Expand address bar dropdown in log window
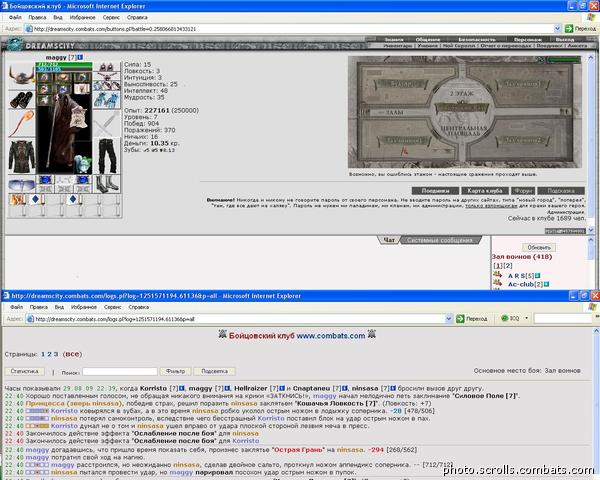This screenshot has height=480, width=600. pyautogui.click(x=449, y=318)
